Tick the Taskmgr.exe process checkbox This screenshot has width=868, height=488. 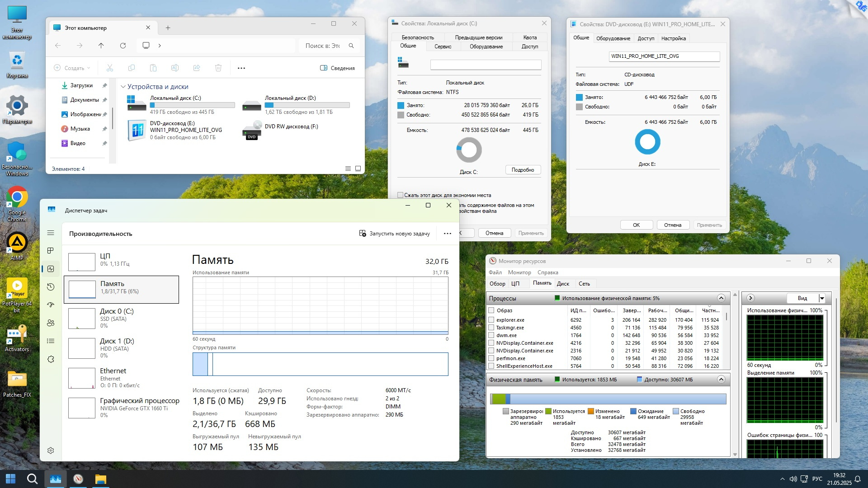(x=491, y=328)
